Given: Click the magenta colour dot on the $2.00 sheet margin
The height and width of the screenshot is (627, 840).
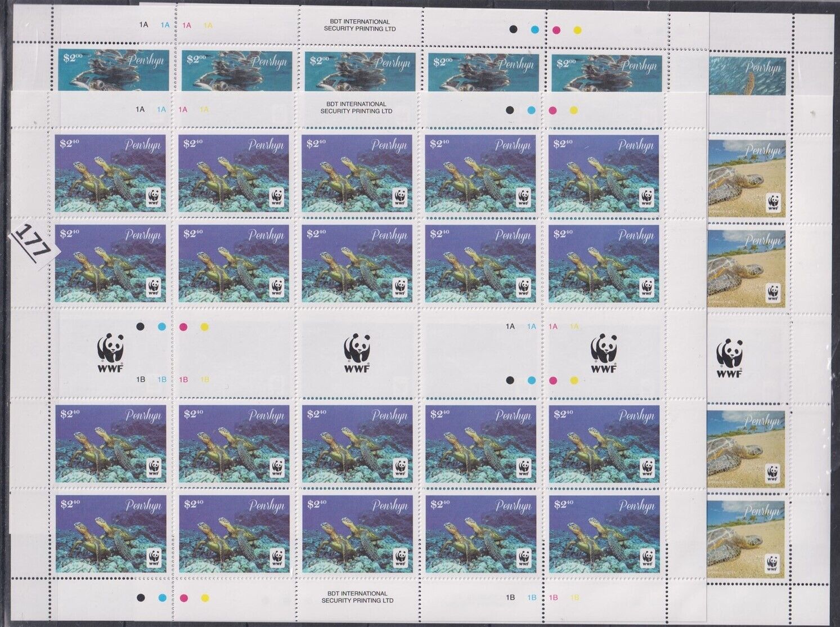Looking at the screenshot, I should click(557, 29).
